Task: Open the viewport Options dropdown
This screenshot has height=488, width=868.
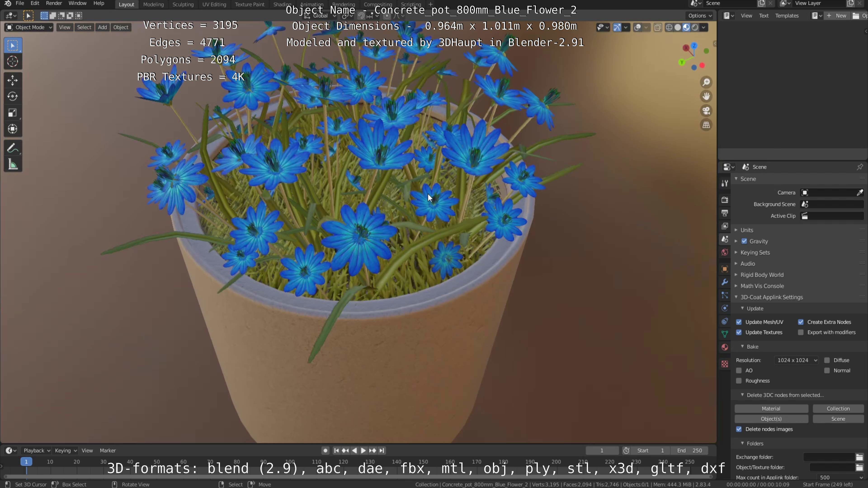Action: coord(700,16)
